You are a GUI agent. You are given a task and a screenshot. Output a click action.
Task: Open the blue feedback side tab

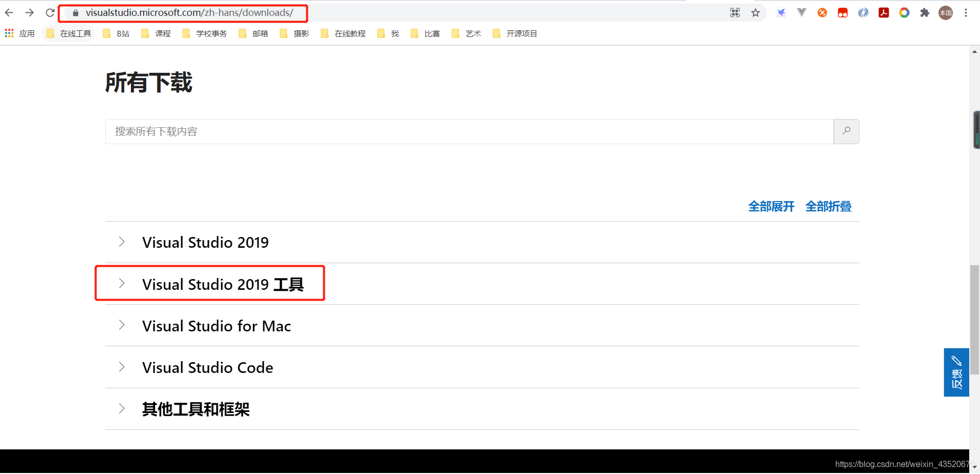(956, 372)
